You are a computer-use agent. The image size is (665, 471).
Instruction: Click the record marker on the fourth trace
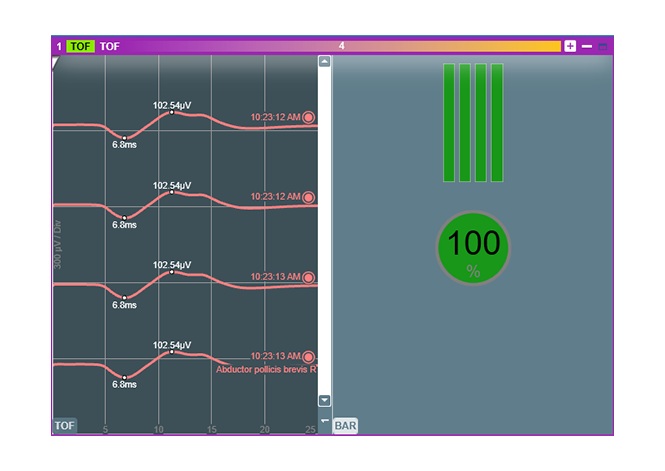point(308,357)
